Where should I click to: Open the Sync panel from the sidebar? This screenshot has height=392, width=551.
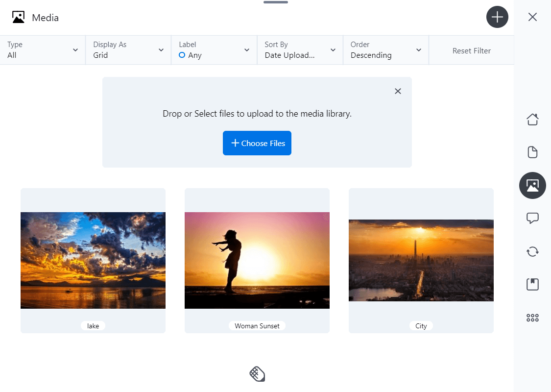[x=532, y=251]
